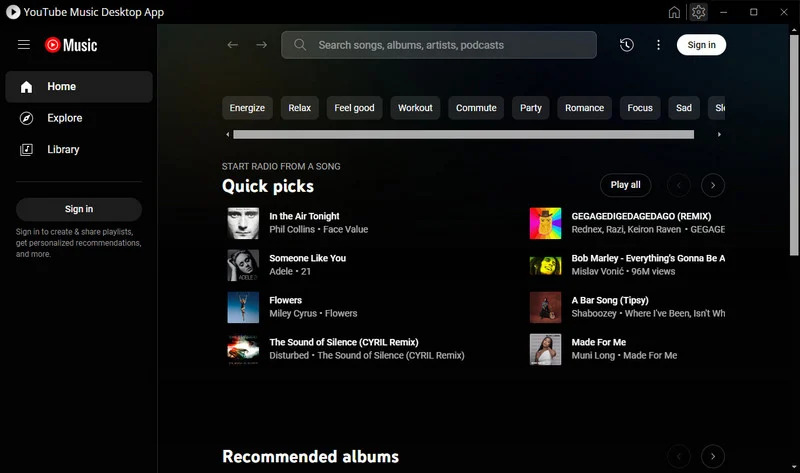Open the Library section in sidebar
This screenshot has height=473, width=800.
point(63,149)
